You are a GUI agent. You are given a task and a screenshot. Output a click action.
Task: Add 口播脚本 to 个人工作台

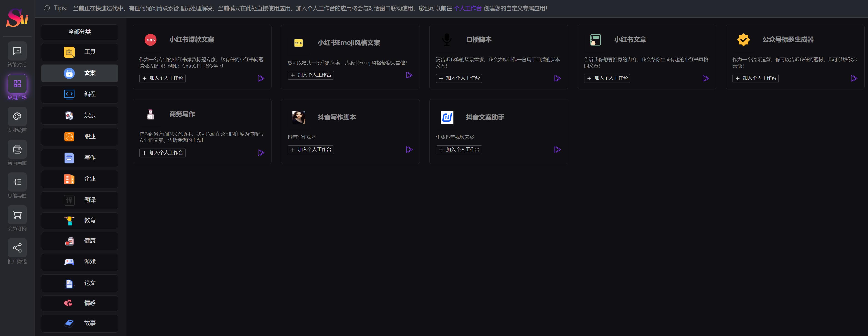point(459,78)
